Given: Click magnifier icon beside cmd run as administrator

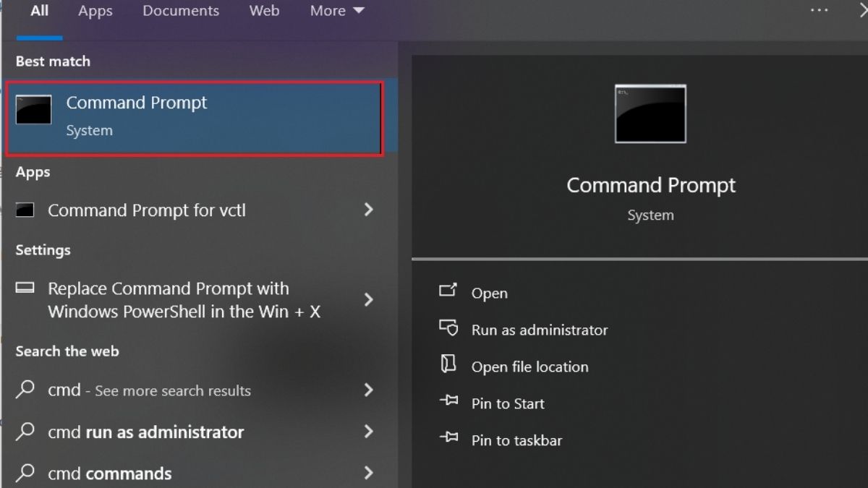Looking at the screenshot, I should tap(25, 432).
